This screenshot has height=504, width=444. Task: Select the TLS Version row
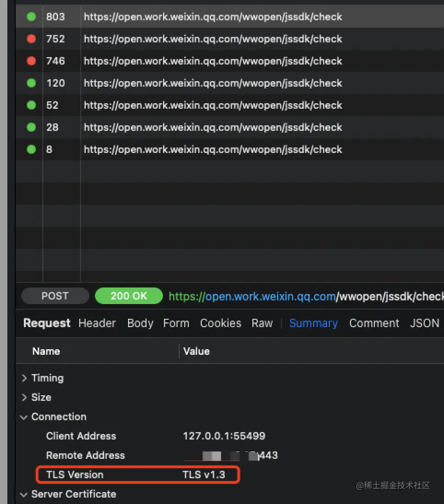coord(230,475)
